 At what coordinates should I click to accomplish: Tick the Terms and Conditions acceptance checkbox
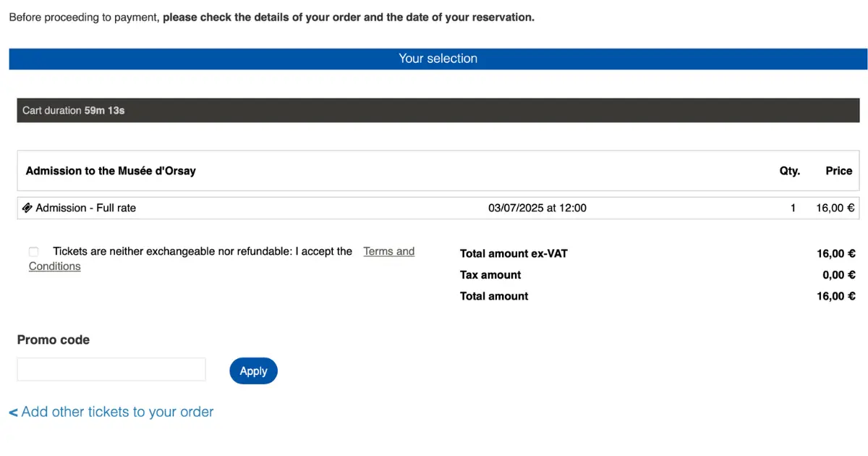click(33, 251)
